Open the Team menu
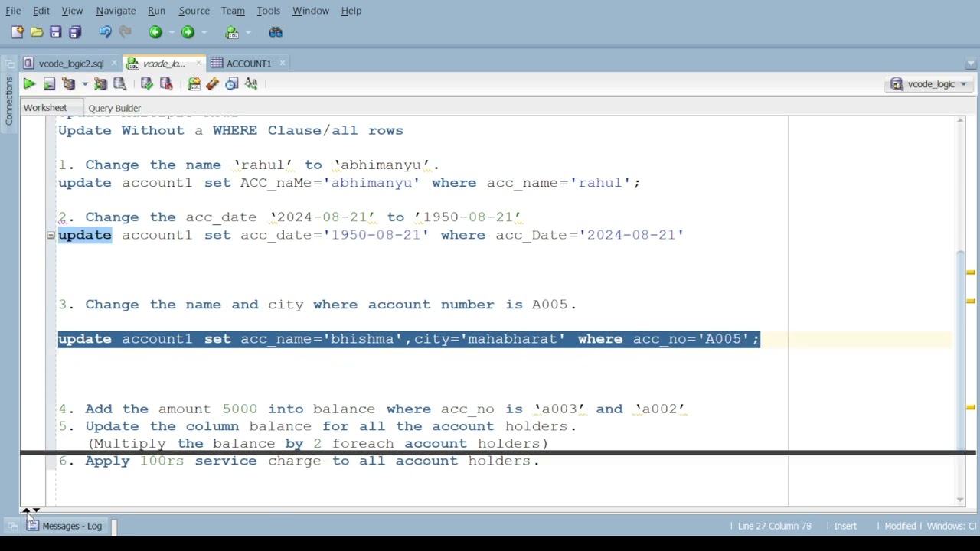This screenshot has height=551, width=980. coord(233,11)
